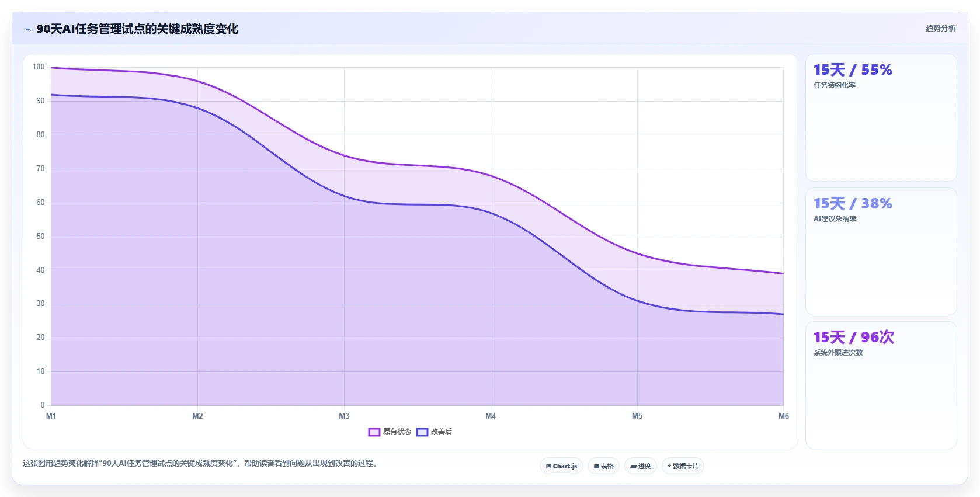This screenshot has width=980, height=497.
Task: Open the 系统外跟进次数 metric card
Action: click(881, 385)
